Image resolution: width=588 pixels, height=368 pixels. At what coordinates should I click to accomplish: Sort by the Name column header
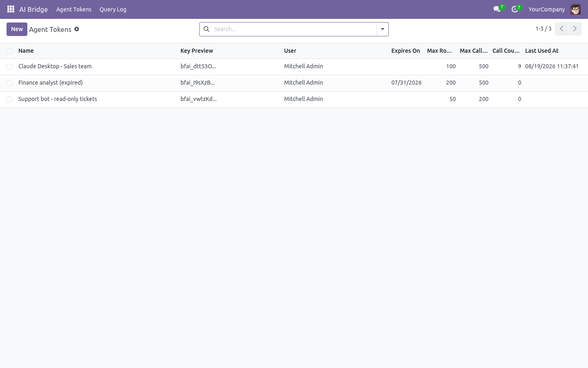coord(26,51)
